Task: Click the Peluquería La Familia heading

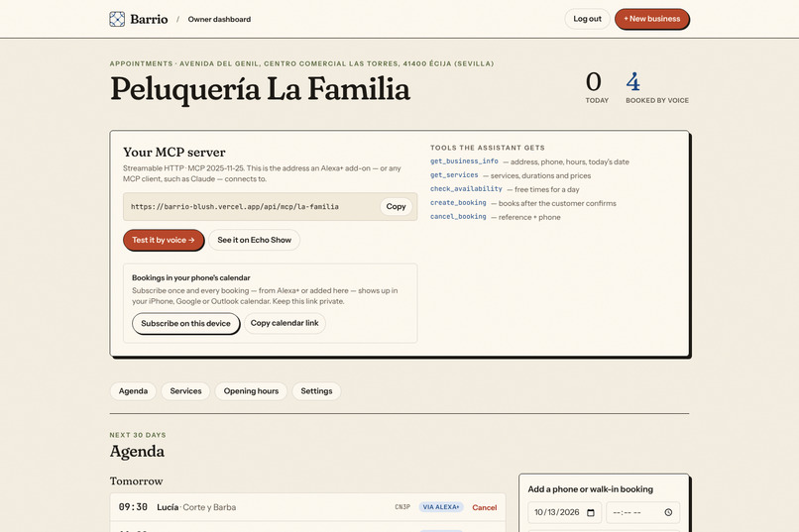Action: coord(260,89)
